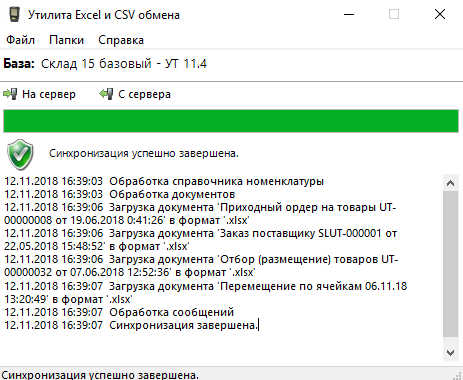
Task: Open the Файл menu
Action: (20, 40)
